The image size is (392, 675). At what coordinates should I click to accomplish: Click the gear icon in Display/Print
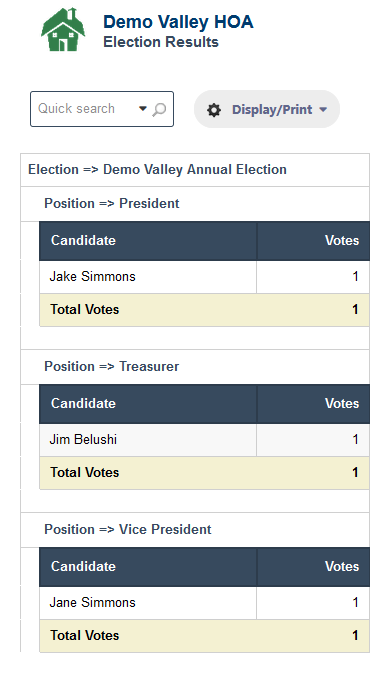[x=214, y=110]
